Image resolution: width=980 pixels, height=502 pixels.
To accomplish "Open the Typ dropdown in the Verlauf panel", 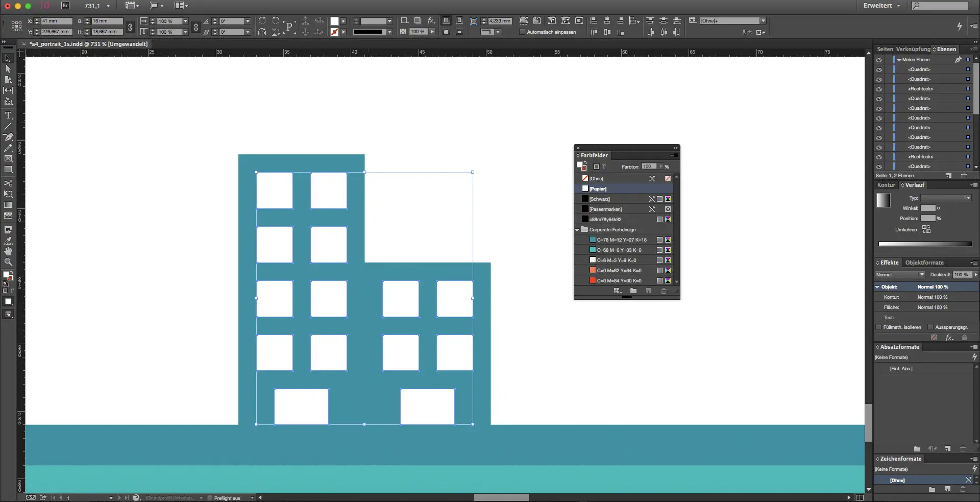I will tap(946, 198).
